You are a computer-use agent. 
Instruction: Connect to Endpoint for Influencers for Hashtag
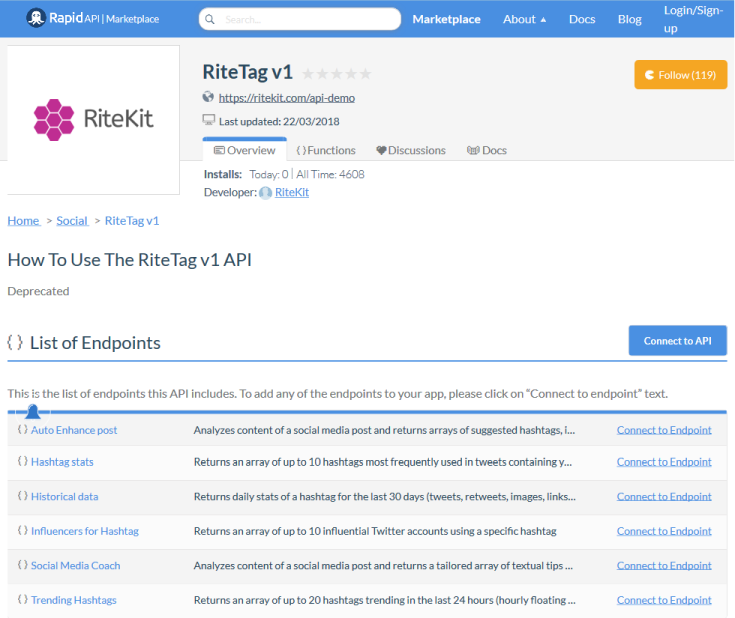[x=664, y=531]
